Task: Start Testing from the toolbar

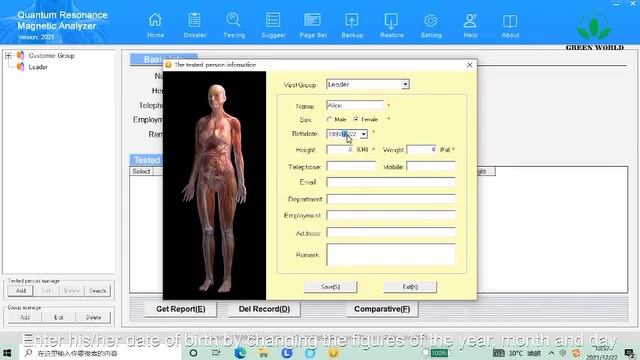Action: click(x=234, y=25)
